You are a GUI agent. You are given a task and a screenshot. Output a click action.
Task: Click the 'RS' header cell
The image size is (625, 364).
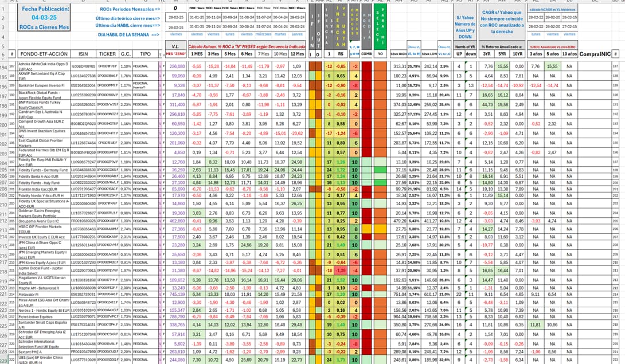(x=341, y=54)
